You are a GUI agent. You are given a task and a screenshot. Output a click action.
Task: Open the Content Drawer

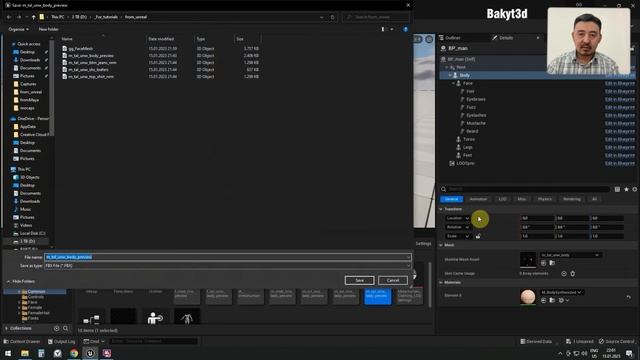22,342
